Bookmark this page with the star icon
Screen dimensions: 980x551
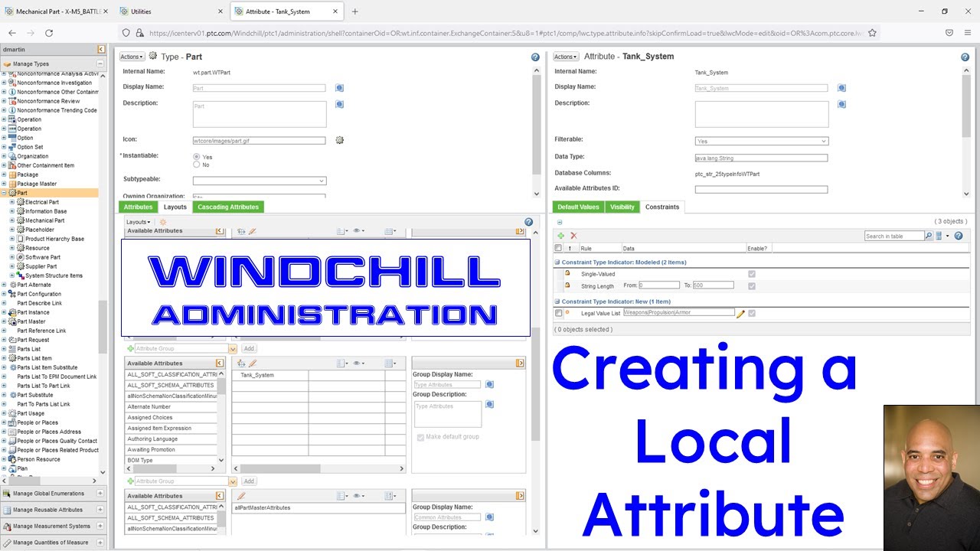click(x=872, y=33)
